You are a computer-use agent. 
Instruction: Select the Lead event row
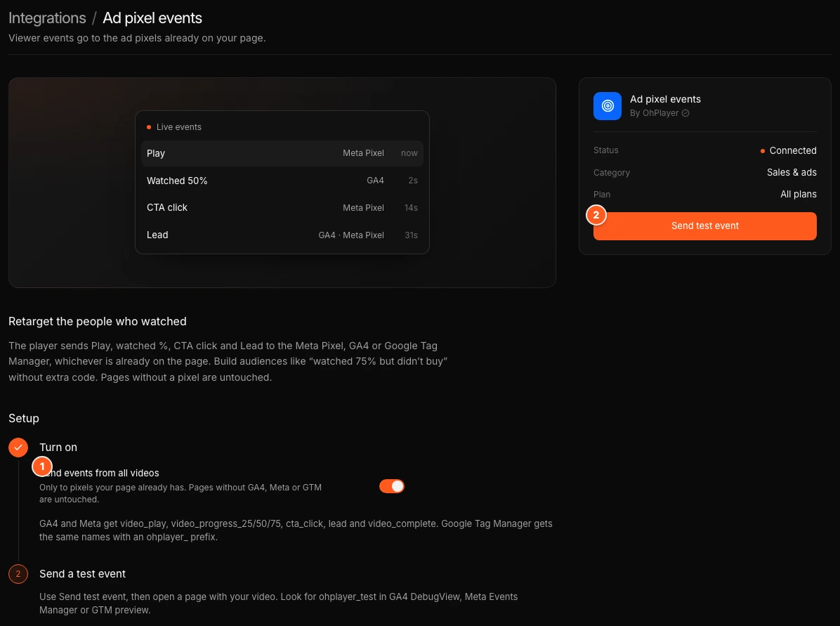tap(282, 235)
